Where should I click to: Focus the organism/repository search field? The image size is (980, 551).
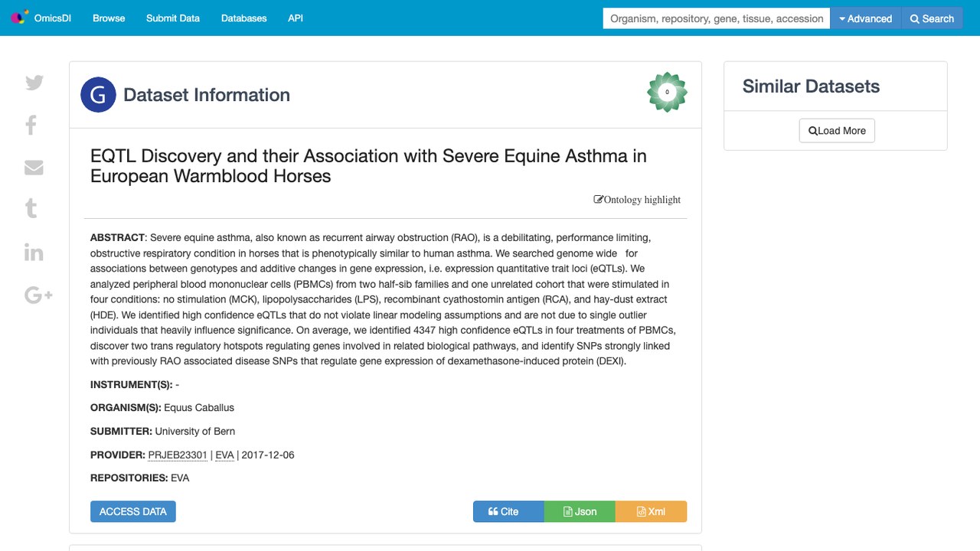point(717,18)
